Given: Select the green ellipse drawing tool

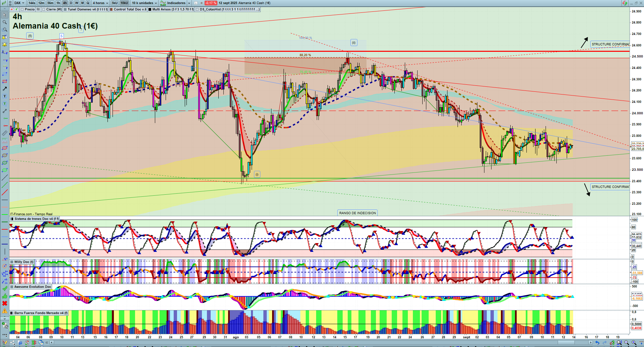Looking at the screenshot, I should click(x=5, y=163).
